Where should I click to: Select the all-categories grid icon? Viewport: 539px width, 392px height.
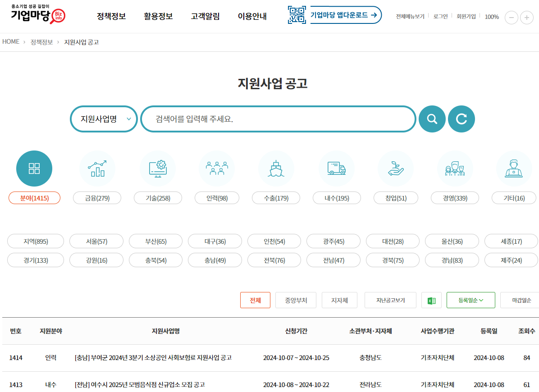coord(34,169)
